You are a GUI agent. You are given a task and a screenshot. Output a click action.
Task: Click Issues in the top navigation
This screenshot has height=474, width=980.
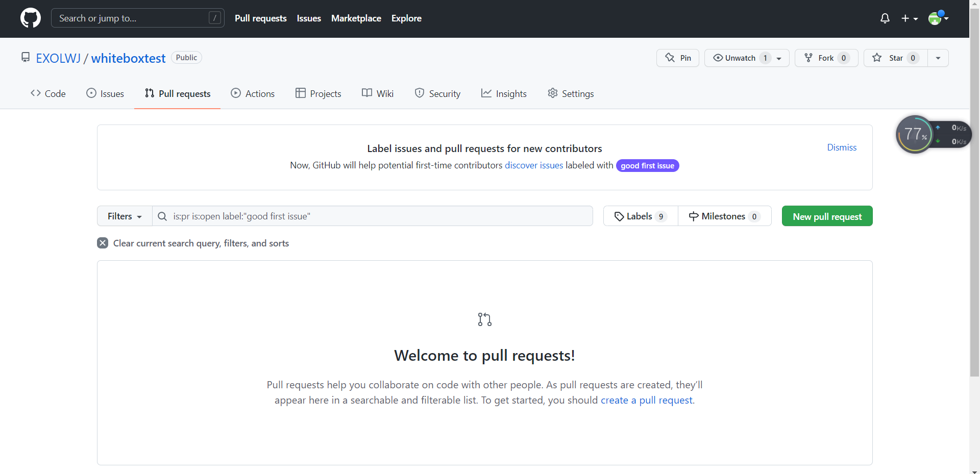(x=309, y=18)
